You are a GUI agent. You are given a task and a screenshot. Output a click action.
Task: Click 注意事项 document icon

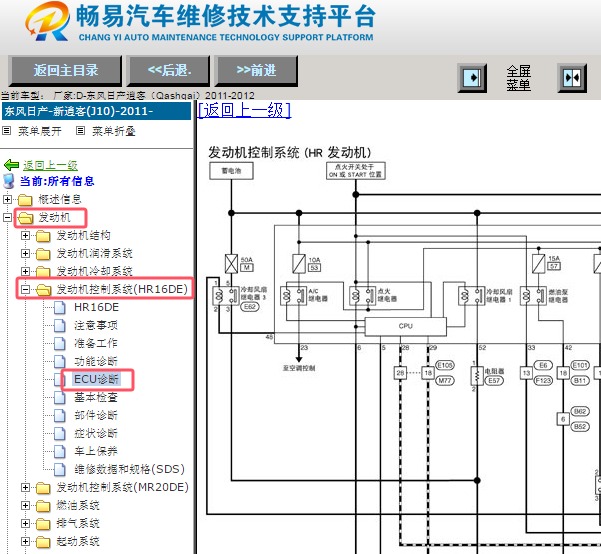[x=60, y=325]
